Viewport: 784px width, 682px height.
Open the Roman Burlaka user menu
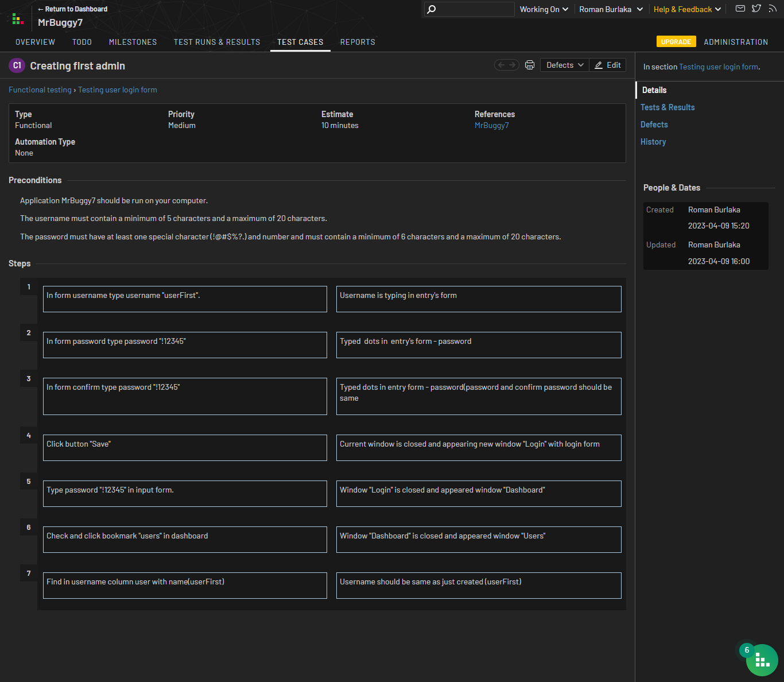[611, 9]
